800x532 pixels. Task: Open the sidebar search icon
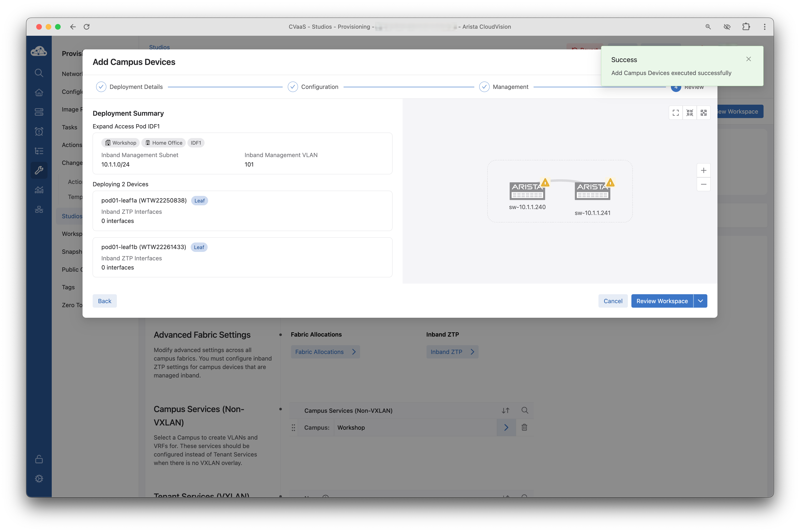click(x=39, y=73)
